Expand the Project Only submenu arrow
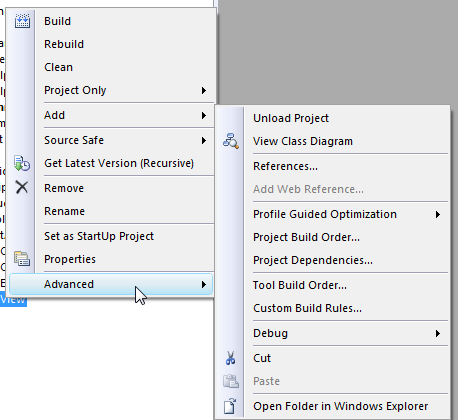458x420 pixels. pos(204,90)
